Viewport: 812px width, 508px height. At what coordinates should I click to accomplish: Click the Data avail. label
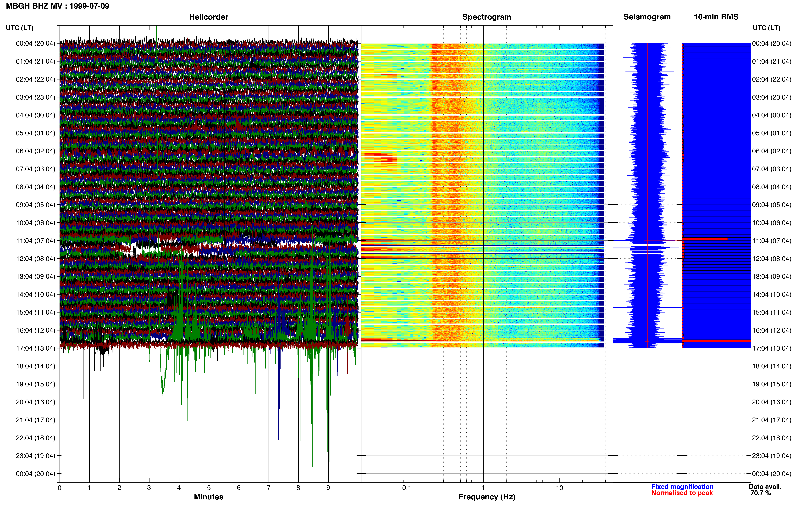pos(765,486)
